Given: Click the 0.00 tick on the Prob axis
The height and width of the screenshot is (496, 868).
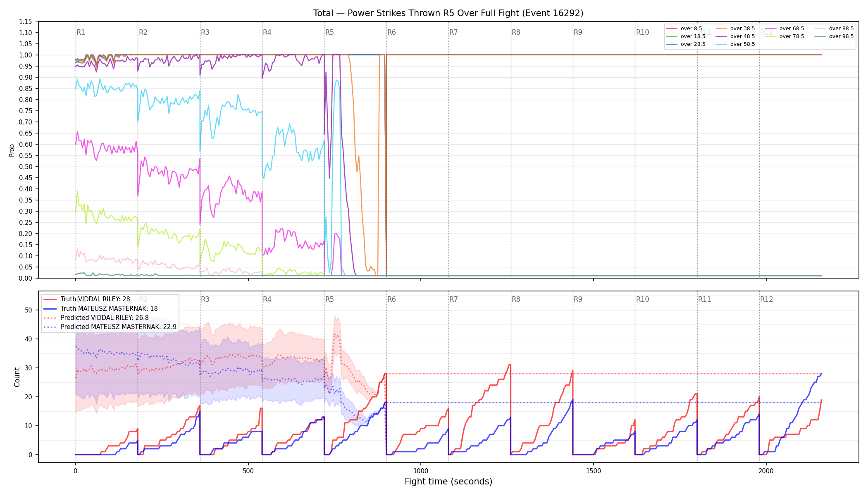Looking at the screenshot, I should tap(26, 278).
